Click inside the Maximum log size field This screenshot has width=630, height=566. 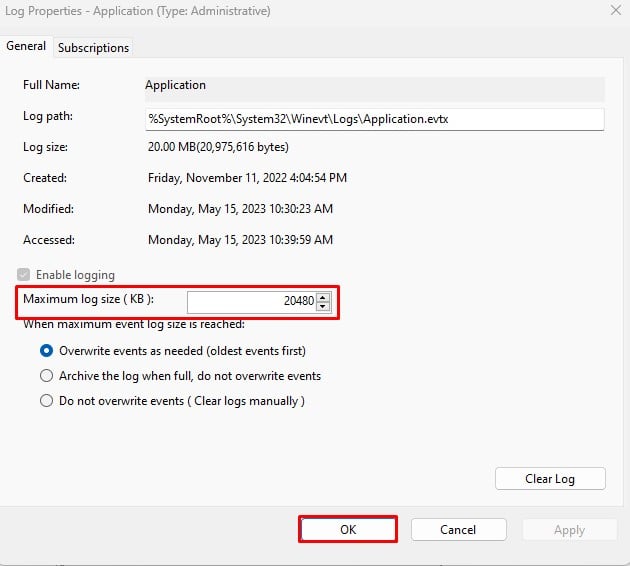point(251,301)
